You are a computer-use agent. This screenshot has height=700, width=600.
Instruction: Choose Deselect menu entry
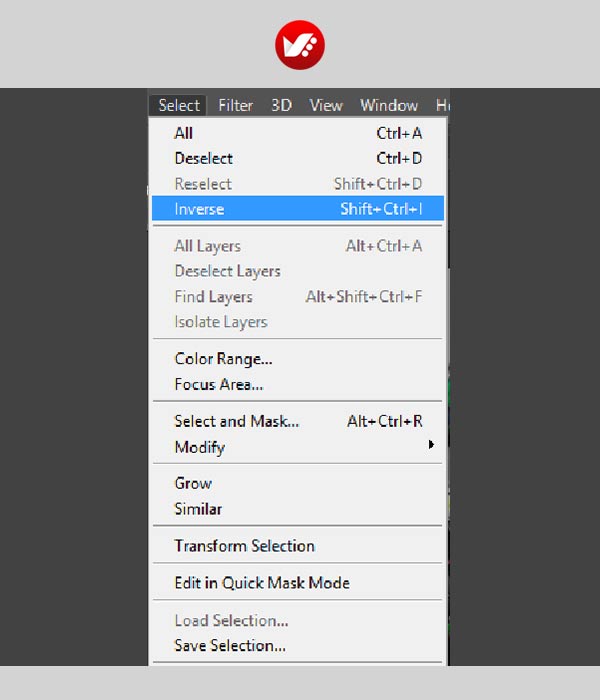point(298,158)
